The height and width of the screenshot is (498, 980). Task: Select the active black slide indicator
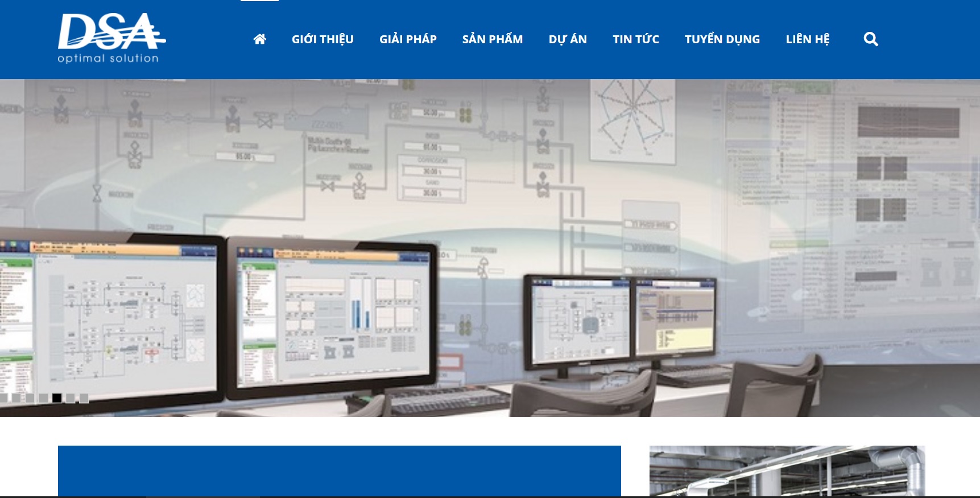(57, 398)
